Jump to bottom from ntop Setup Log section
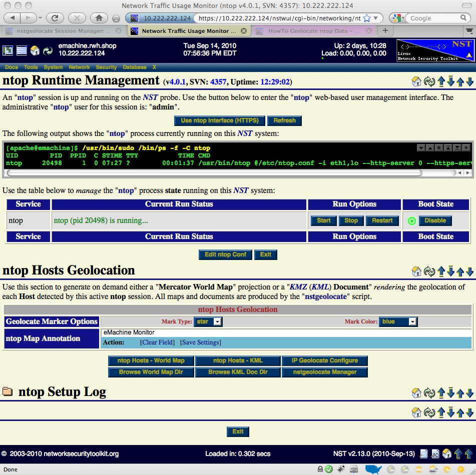 [450, 393]
